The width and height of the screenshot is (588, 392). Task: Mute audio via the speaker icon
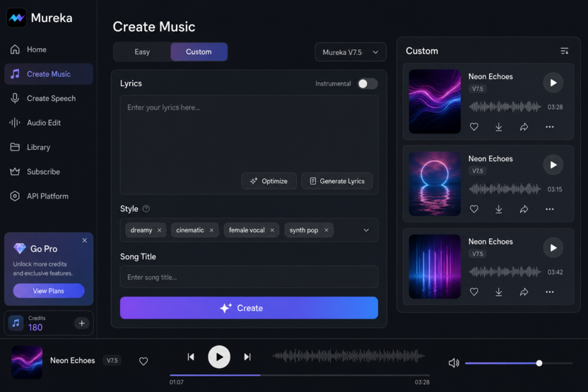click(x=454, y=363)
